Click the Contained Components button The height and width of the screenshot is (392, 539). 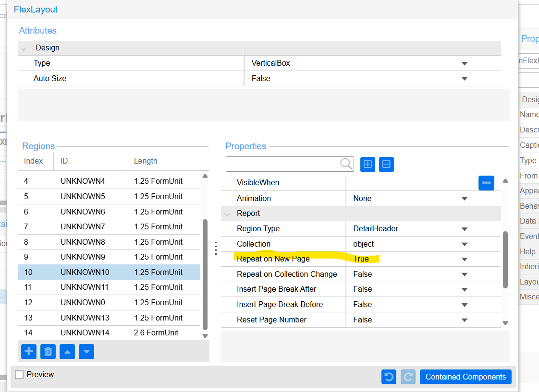click(x=465, y=377)
